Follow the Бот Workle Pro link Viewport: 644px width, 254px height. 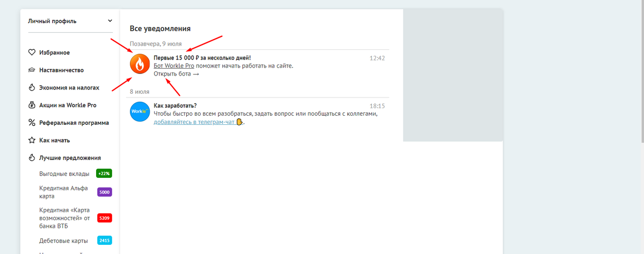[x=174, y=65]
